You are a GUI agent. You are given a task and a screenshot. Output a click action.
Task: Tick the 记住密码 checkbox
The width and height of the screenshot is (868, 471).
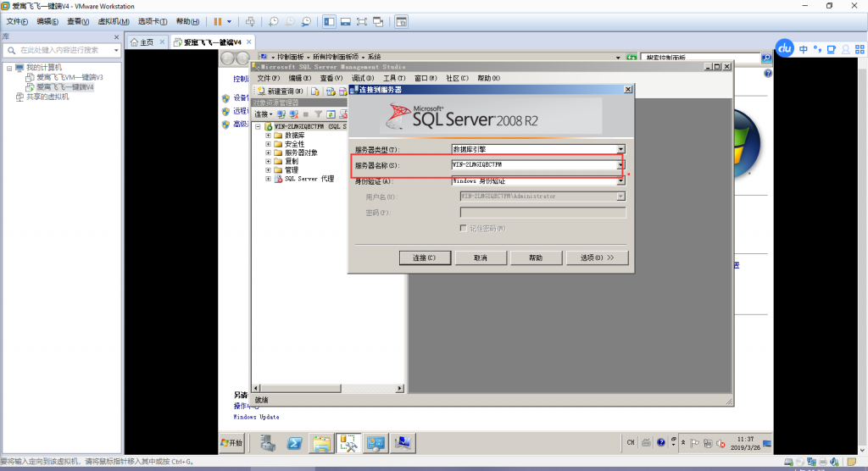click(464, 228)
